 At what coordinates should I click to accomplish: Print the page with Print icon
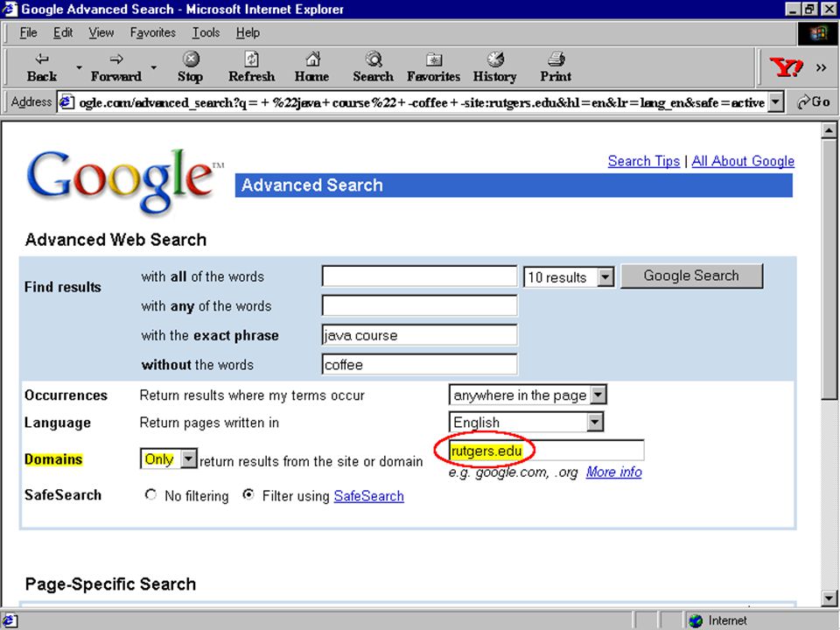[556, 67]
